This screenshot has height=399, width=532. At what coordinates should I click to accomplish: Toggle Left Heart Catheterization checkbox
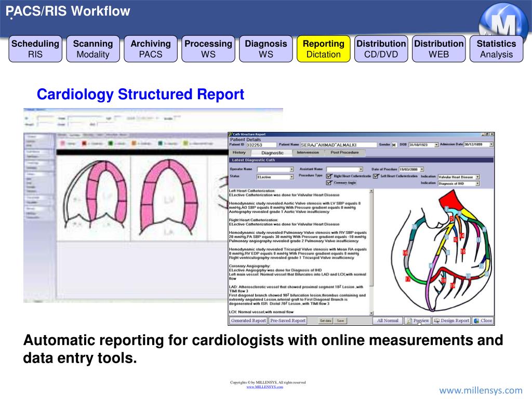376,176
